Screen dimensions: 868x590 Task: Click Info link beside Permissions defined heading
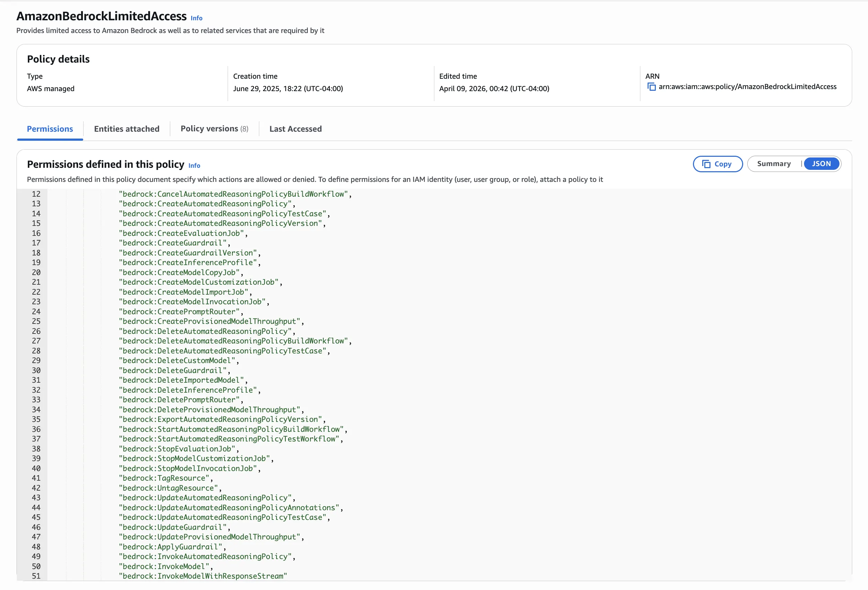pos(194,165)
